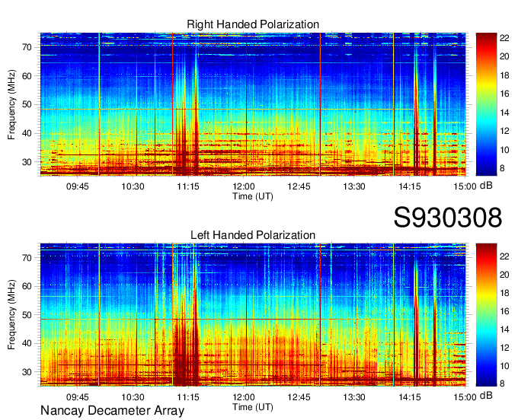Click "Time (UT)" label under Right Handed plot
This screenshot has height=420, width=518.
tap(253, 196)
